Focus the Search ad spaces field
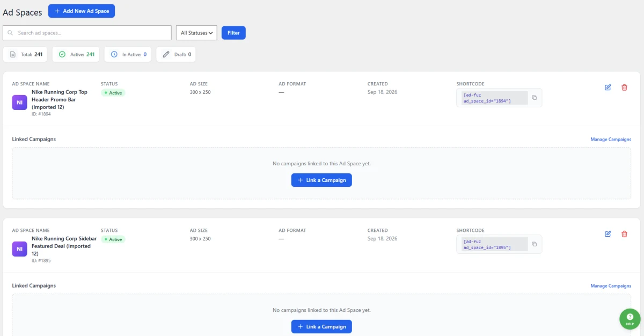The image size is (644, 336). click(x=87, y=33)
